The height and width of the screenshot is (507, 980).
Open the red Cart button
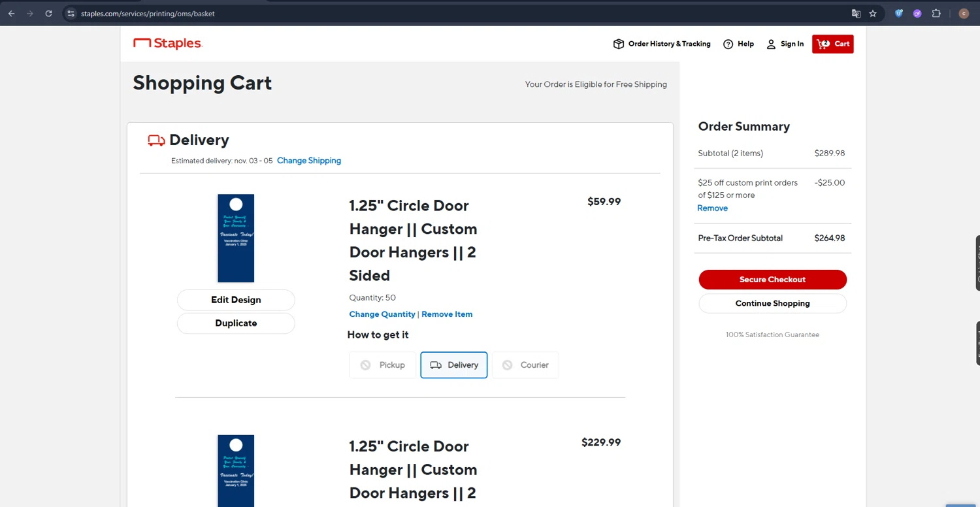[x=833, y=44]
